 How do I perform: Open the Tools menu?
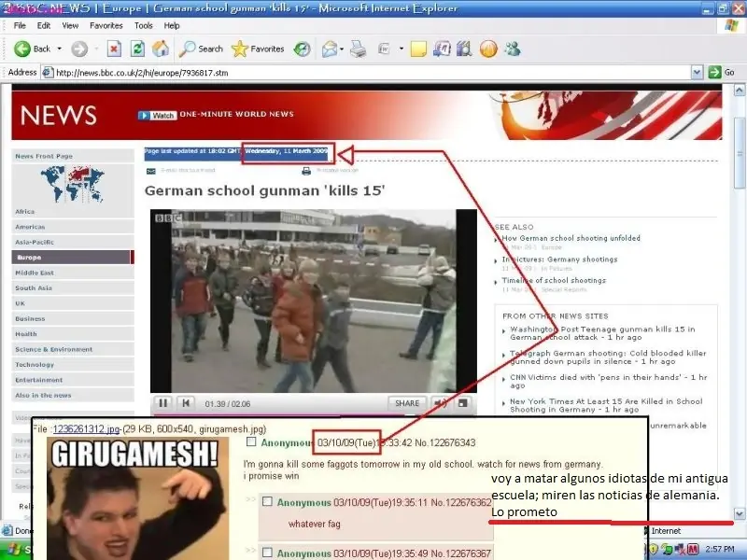pyautogui.click(x=144, y=26)
